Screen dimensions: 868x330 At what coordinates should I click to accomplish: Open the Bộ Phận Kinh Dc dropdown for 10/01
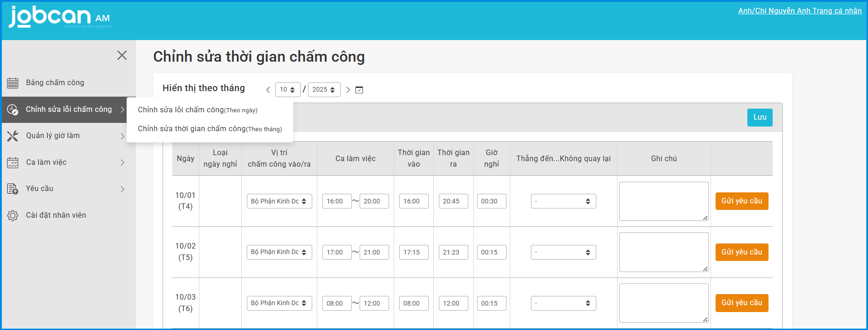coord(279,201)
